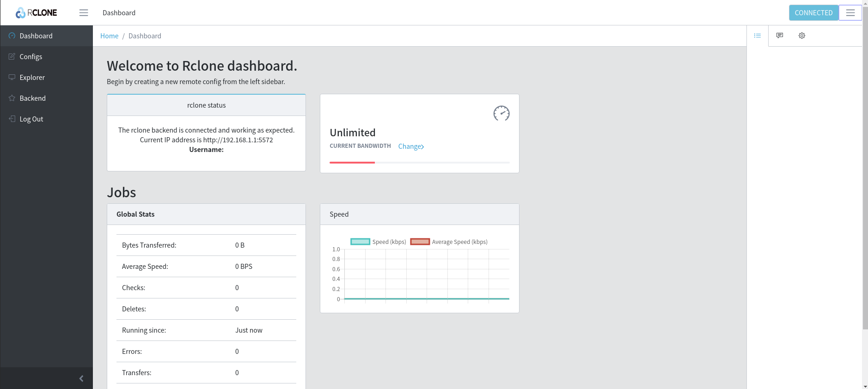The image size is (868, 389).
Task: Click the 'Running since:' row label
Action: (x=144, y=330)
